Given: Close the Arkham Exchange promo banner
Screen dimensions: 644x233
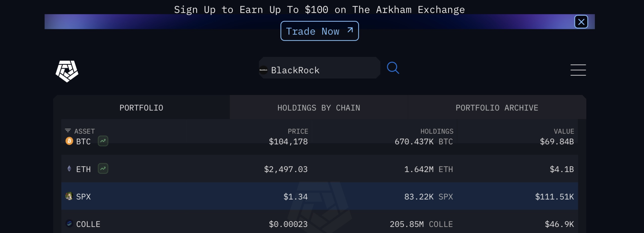Looking at the screenshot, I should pos(581,22).
